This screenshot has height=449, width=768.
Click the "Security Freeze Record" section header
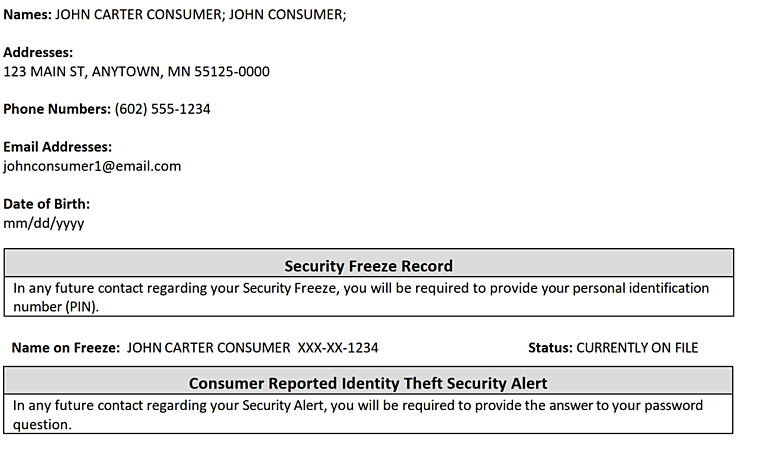point(368,266)
